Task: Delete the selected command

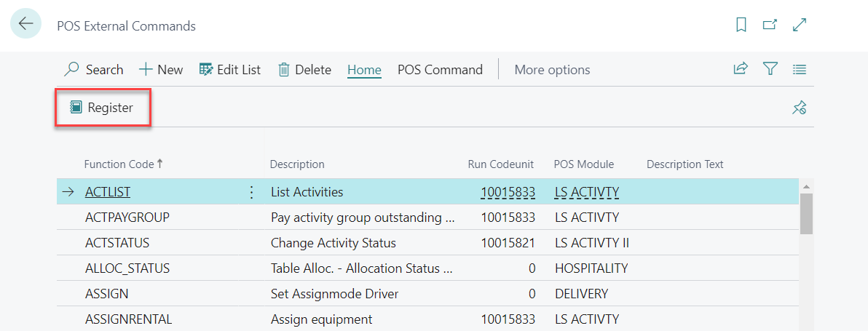Action: tap(304, 70)
